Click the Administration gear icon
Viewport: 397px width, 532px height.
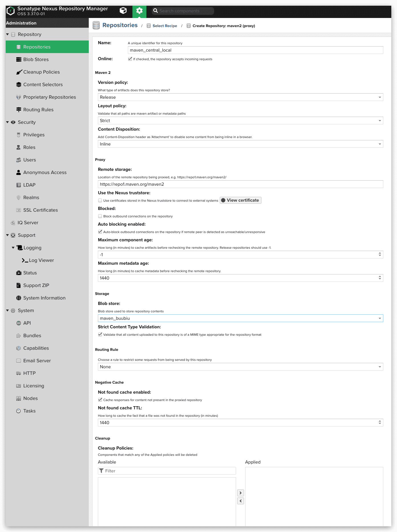[139, 11]
